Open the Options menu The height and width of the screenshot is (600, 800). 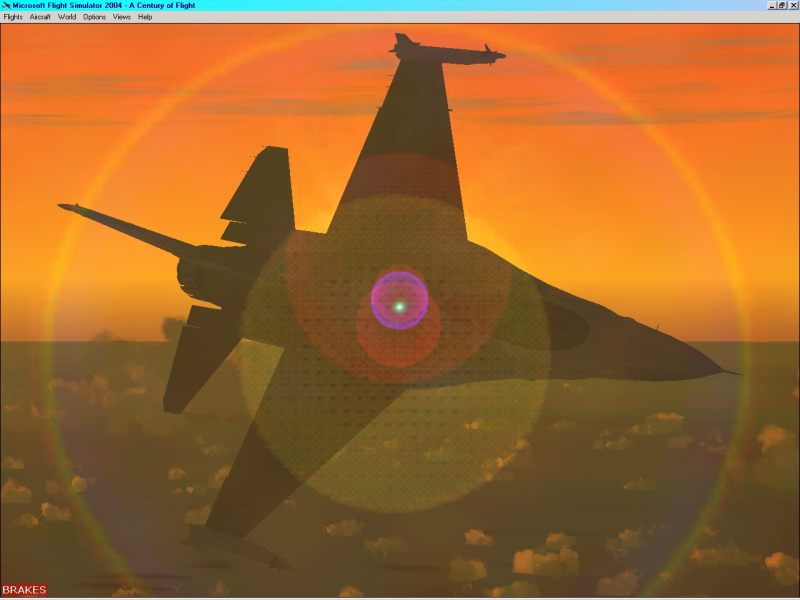94,17
